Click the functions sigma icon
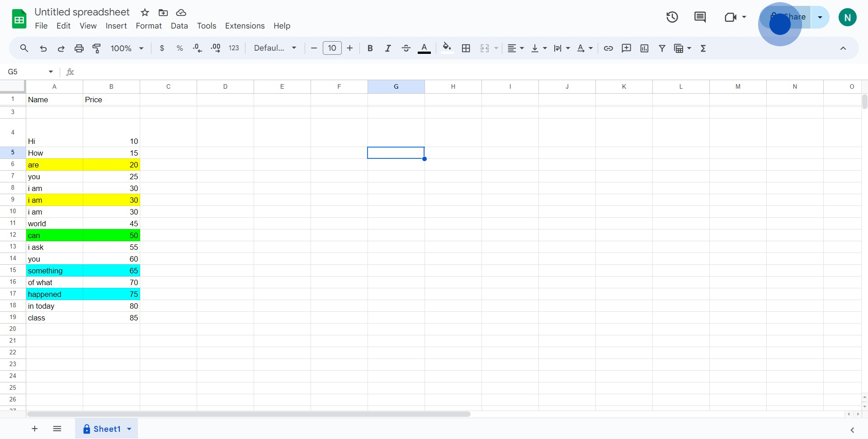Image resolution: width=868 pixels, height=439 pixels. pyautogui.click(x=703, y=48)
